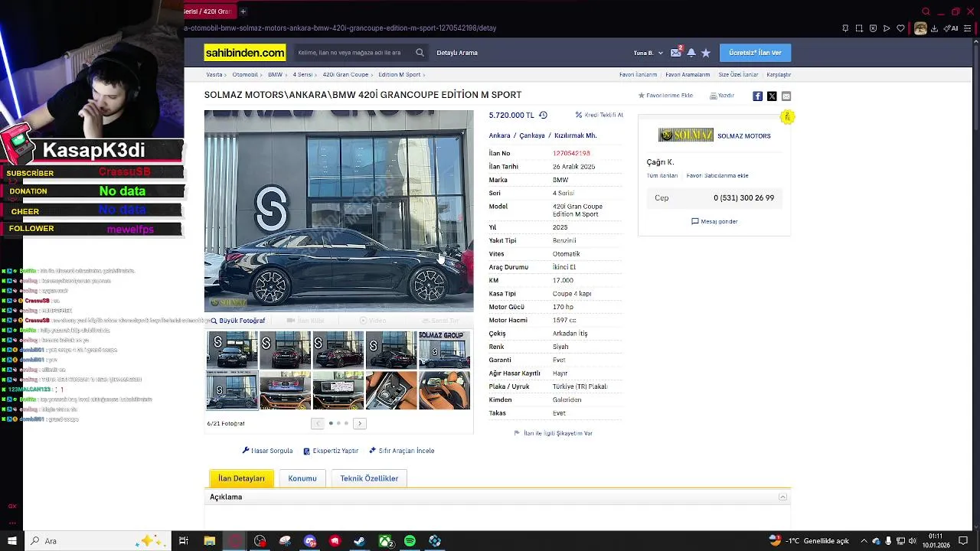Click the search magnifier icon in site header

[x=420, y=53]
